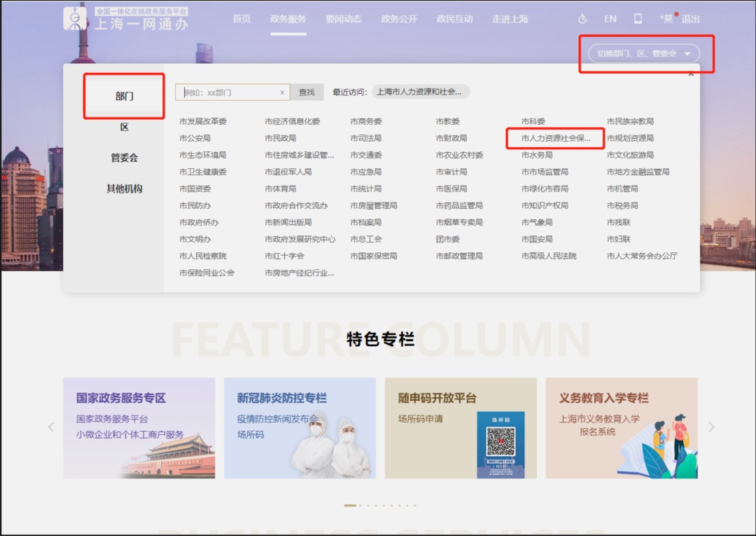Open the 随申码开放平台 feature card
The height and width of the screenshot is (536, 756).
(x=461, y=428)
